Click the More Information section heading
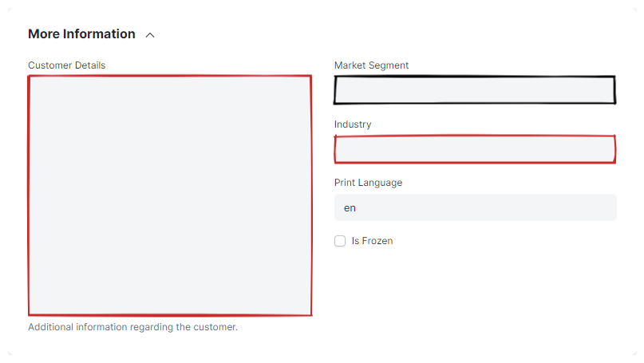 click(x=81, y=34)
